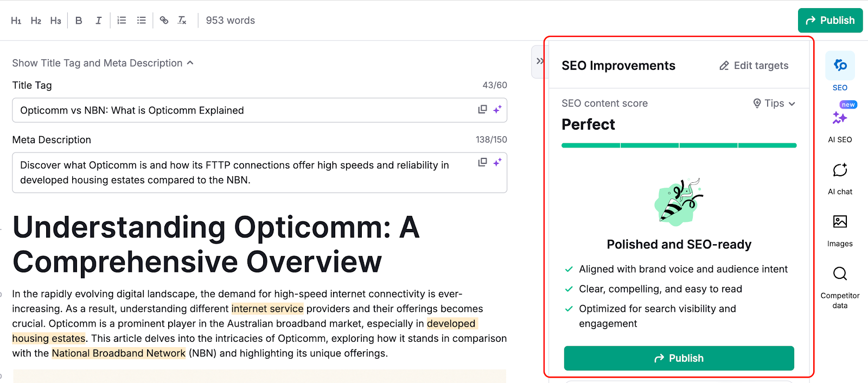Publish the article from the top toolbar

(830, 20)
